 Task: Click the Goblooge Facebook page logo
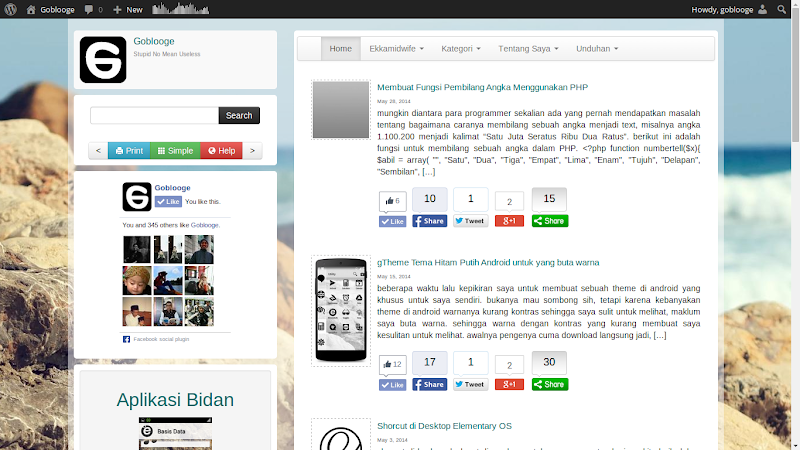point(137,196)
